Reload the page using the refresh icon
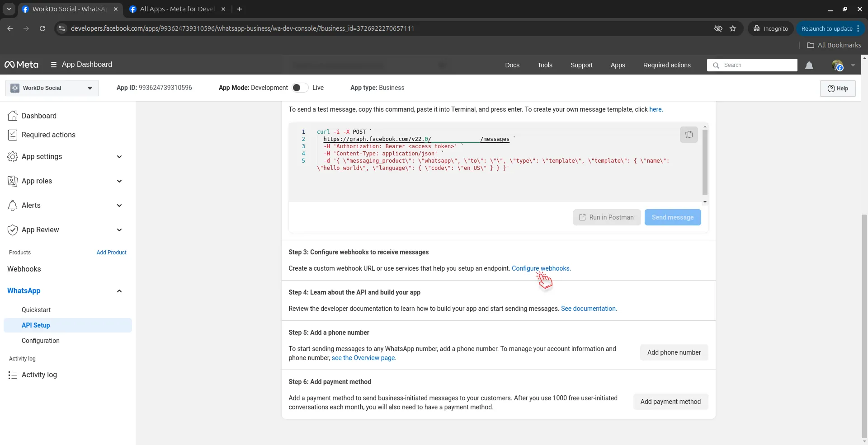 coord(42,28)
